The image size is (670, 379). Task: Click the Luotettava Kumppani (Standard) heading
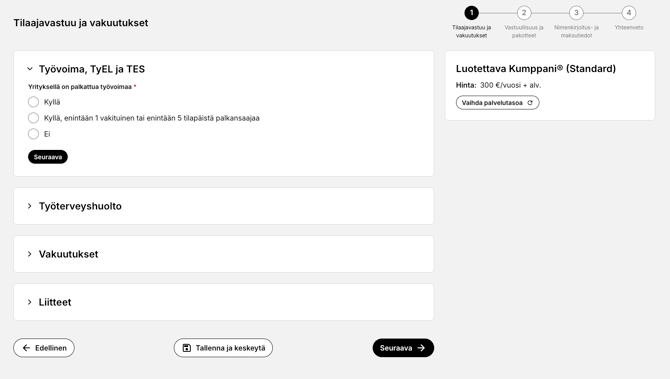(536, 68)
